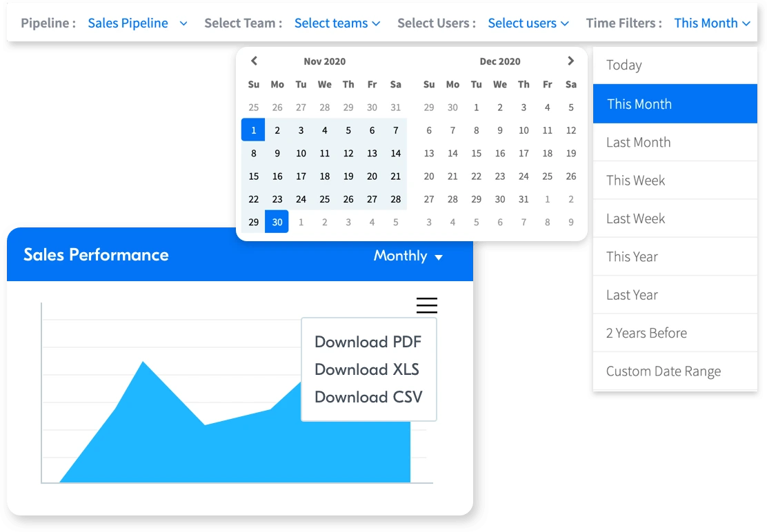This screenshot has width=767, height=532.
Task: Pick December 10 in the calendar
Action: (524, 130)
